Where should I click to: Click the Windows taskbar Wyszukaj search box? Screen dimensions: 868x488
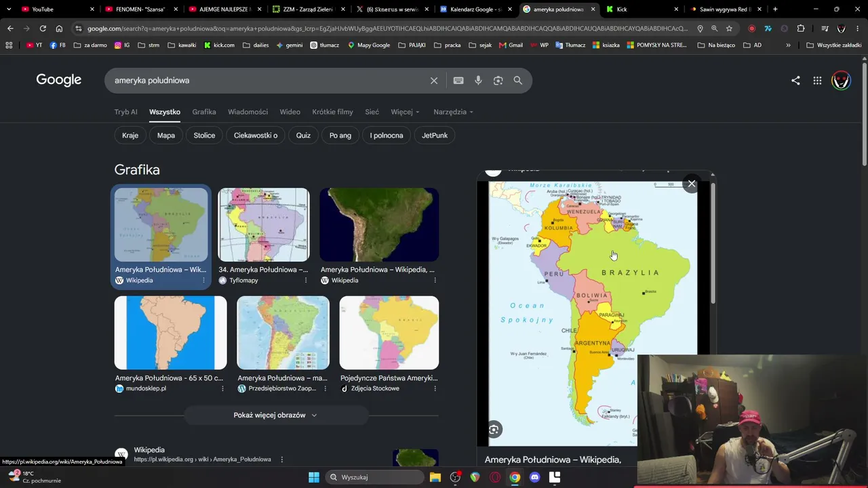(375, 477)
